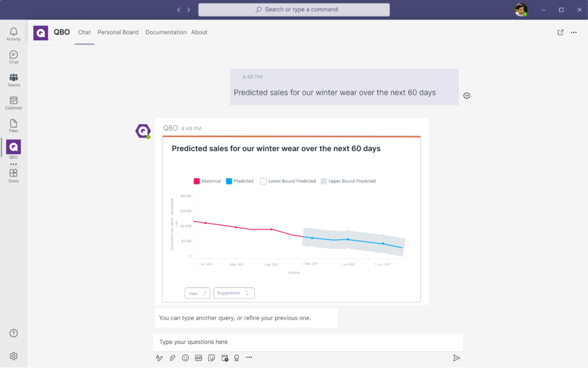The height and width of the screenshot is (368, 588).
Task: Open Calendar from the left sidebar
Action: [x=13, y=103]
